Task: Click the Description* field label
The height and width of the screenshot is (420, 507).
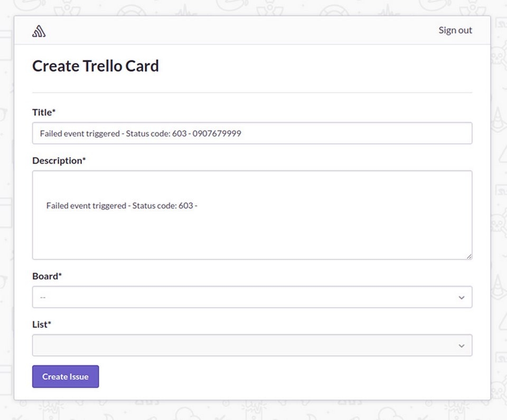Action: (x=59, y=160)
